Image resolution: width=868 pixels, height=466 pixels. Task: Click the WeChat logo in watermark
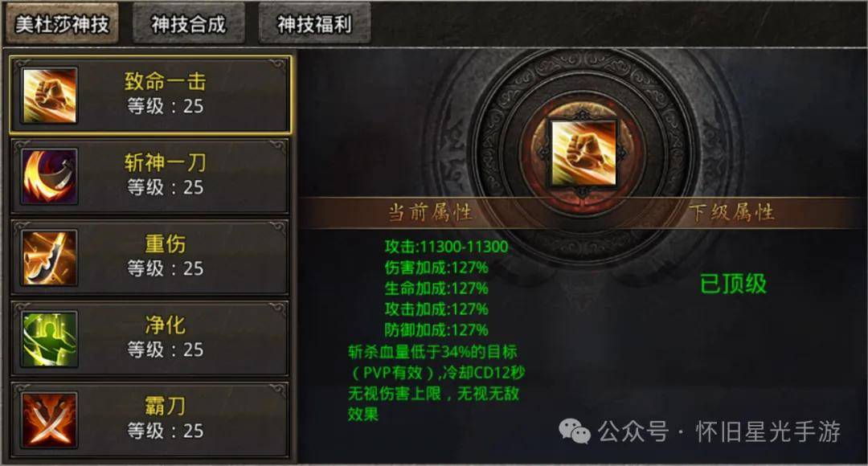point(574,431)
